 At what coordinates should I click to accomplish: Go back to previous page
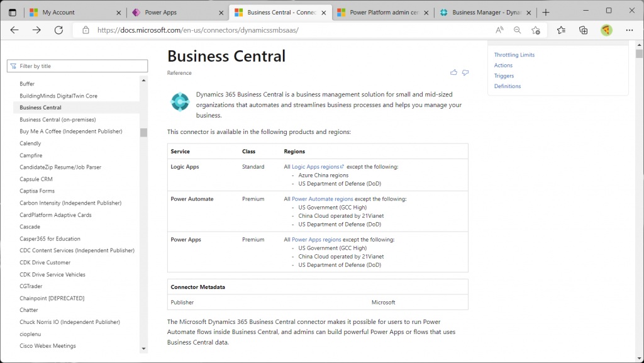[14, 30]
